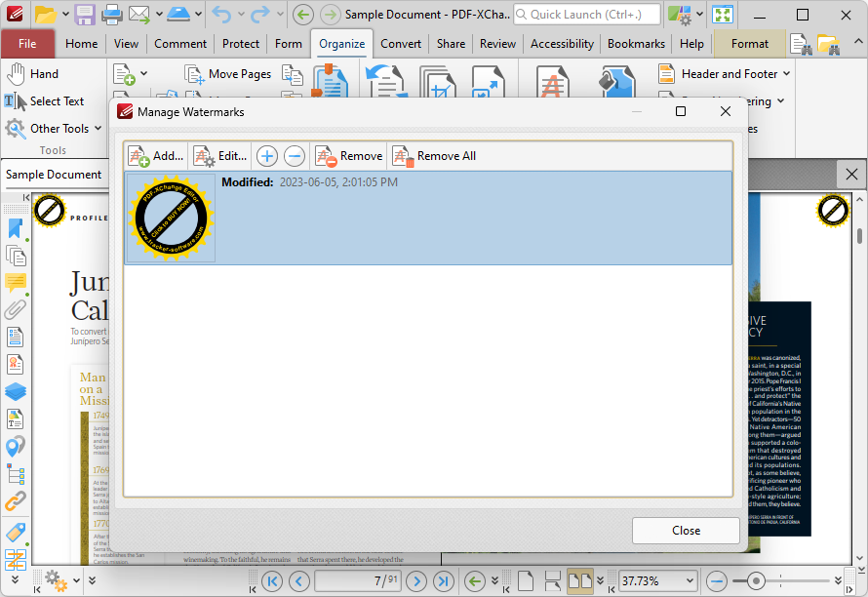Click the Undo arrow icon
Viewport: 868px width, 597px height.
tap(222, 15)
